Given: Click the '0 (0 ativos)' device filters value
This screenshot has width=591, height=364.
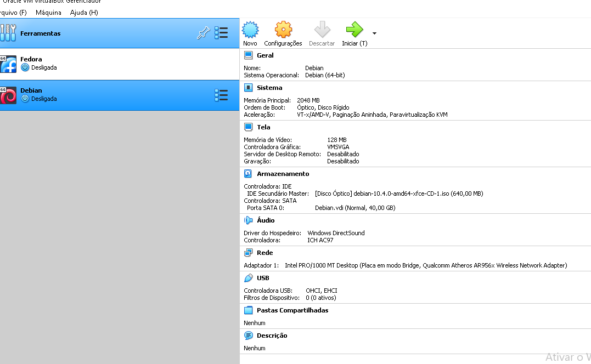Looking at the screenshot, I should click(x=321, y=298).
